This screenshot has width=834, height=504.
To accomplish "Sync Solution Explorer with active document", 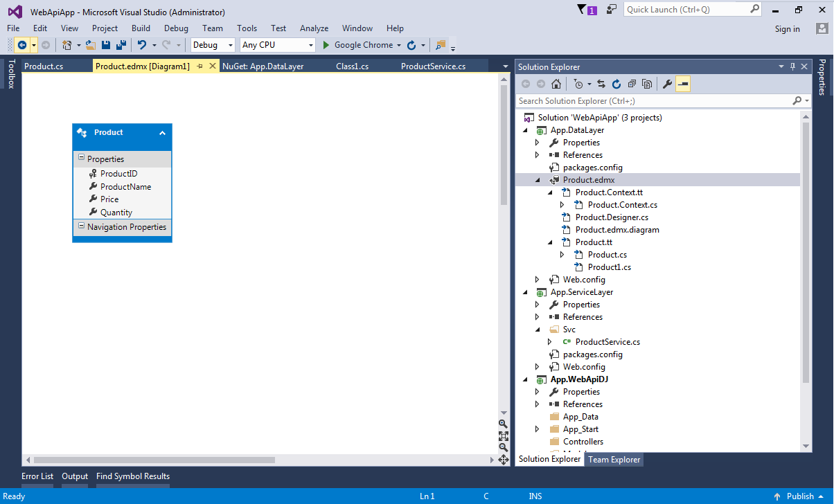I will coord(601,83).
